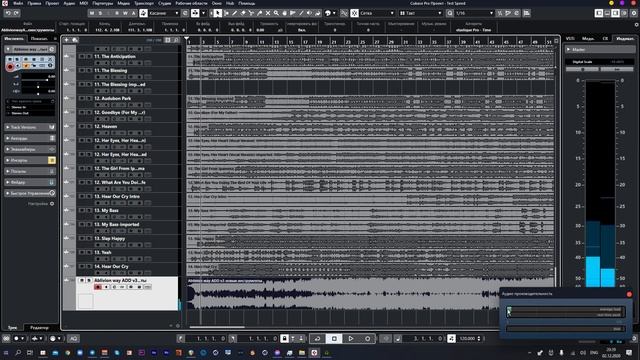Open Windows taskbar search

click(x=18, y=352)
